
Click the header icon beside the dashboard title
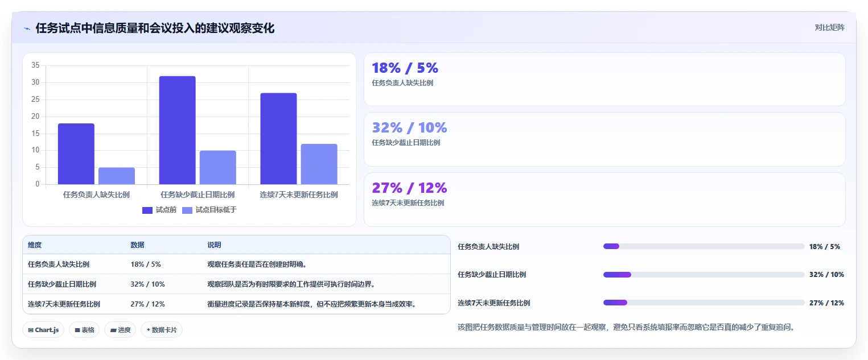coord(27,28)
